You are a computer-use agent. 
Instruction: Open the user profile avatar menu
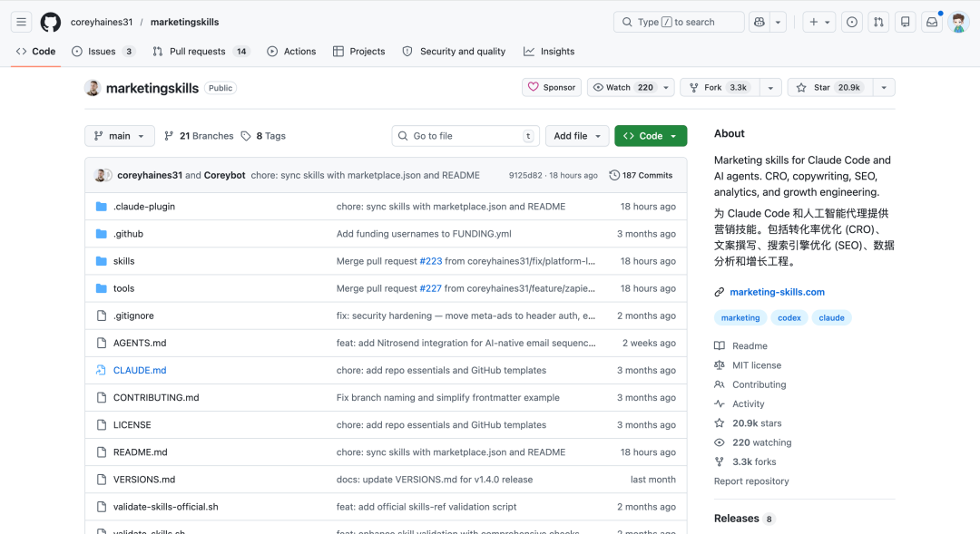[958, 22]
